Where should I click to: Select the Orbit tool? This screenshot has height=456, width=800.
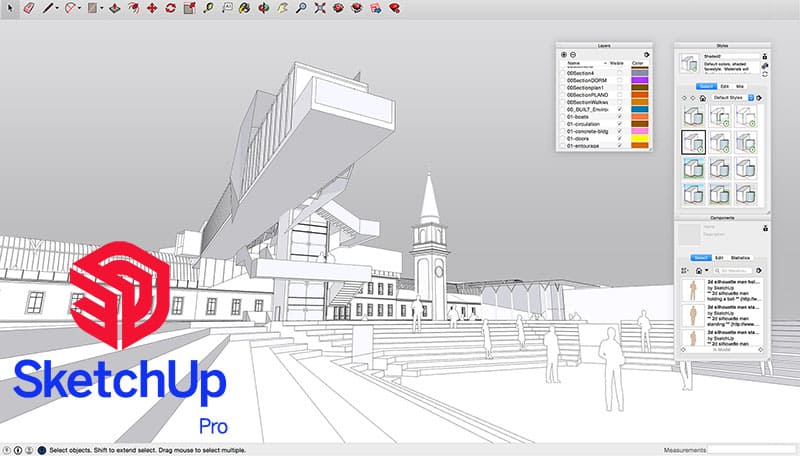click(x=264, y=8)
